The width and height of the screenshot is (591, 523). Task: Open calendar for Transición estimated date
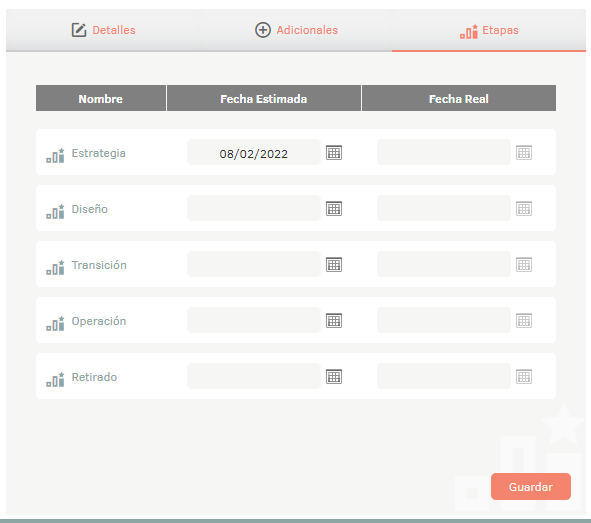(334, 265)
